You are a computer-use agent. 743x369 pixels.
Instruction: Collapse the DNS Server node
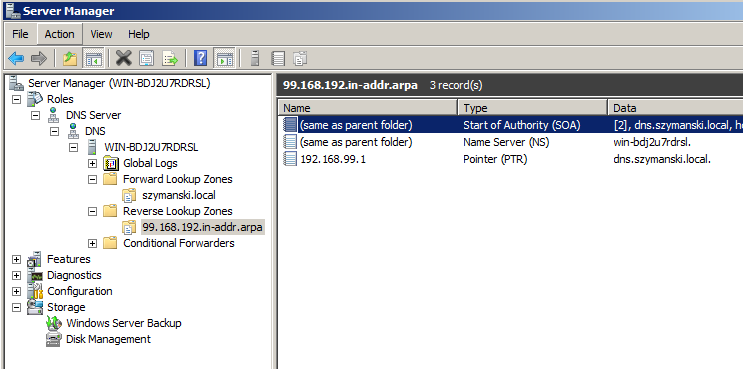tap(36, 115)
